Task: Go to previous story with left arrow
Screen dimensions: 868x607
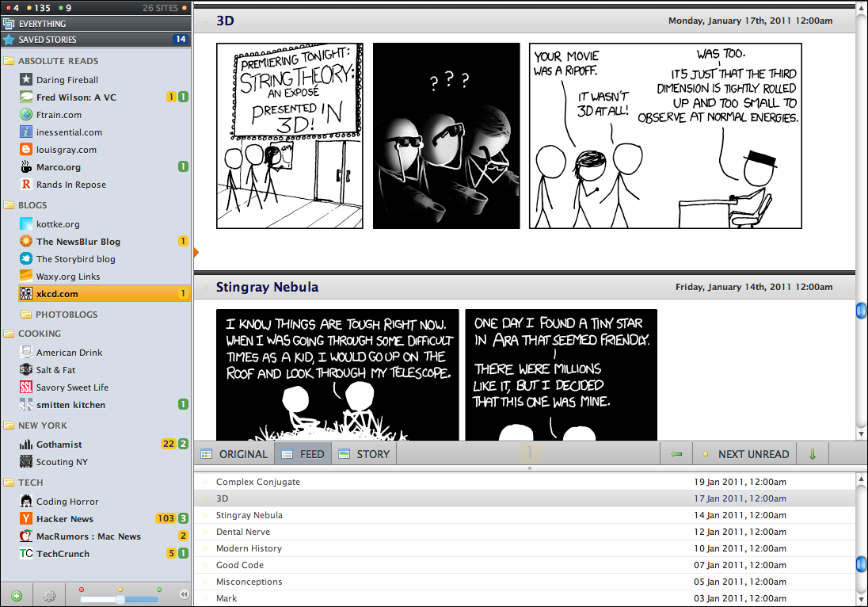Action: coord(676,454)
